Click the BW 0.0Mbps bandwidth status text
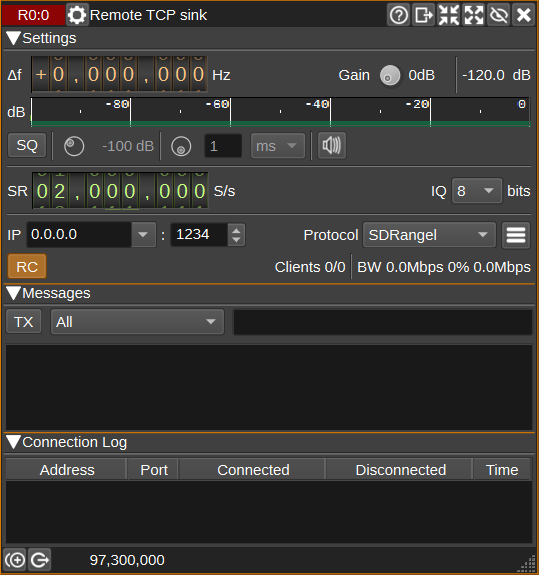Viewport: 539px width, 575px height. [x=444, y=267]
